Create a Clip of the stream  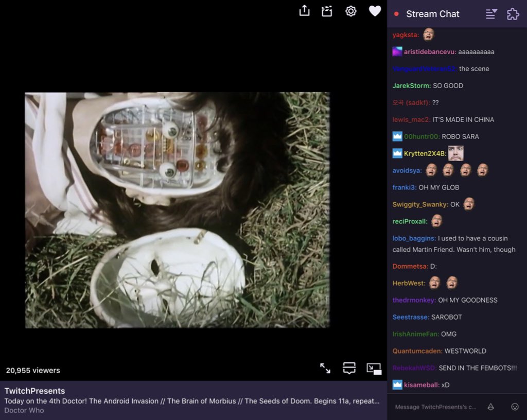tap(327, 11)
